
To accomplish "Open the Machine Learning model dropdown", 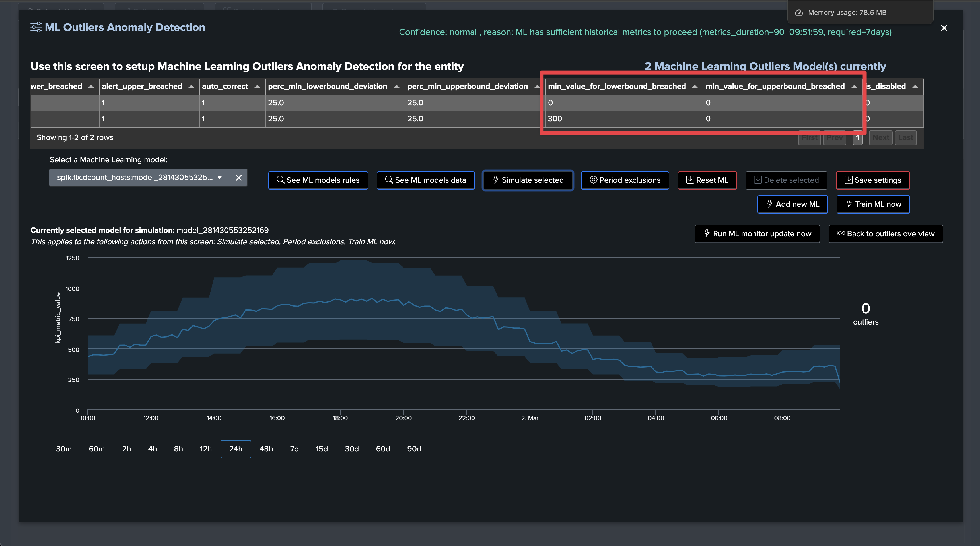I will (139, 178).
